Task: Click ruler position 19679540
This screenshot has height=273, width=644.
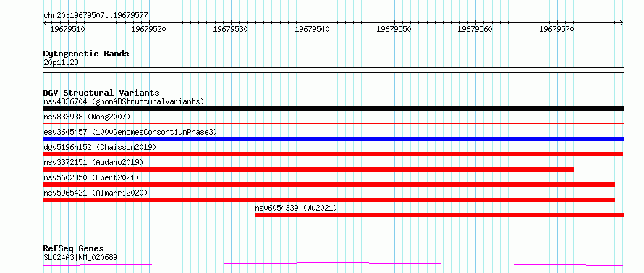Action: [x=313, y=30]
